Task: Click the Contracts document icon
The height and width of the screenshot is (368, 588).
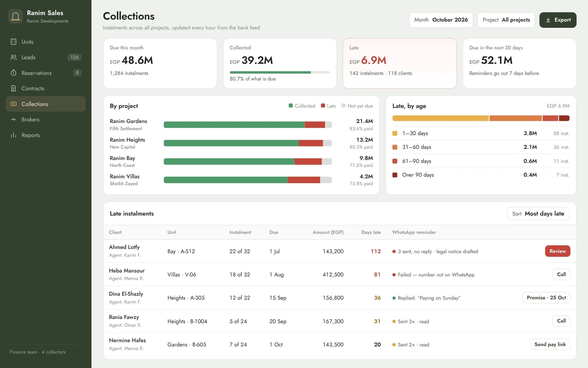Action: [13, 88]
